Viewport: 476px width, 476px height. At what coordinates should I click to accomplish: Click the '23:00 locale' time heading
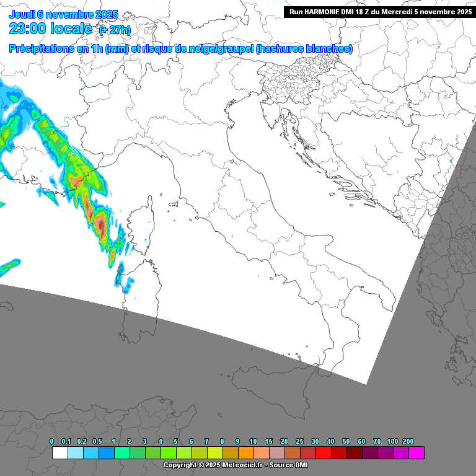[51, 29]
